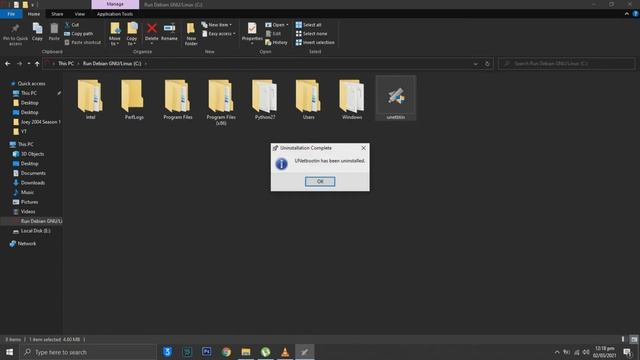Select the Intel folder

pyautogui.click(x=90, y=100)
